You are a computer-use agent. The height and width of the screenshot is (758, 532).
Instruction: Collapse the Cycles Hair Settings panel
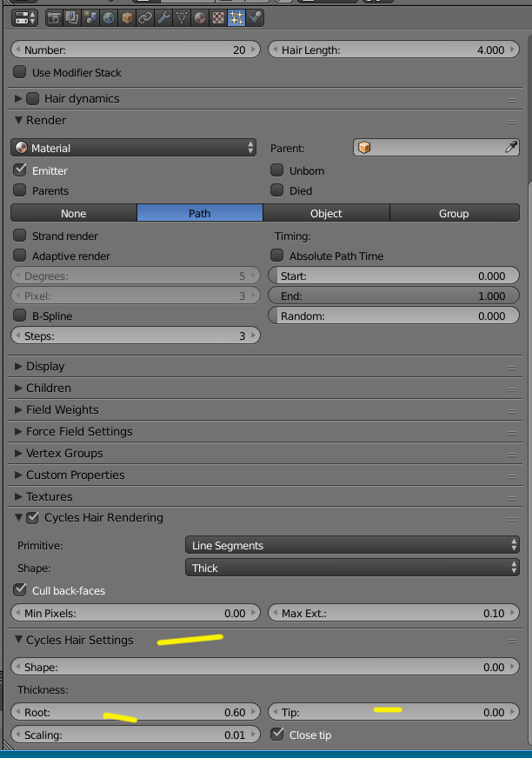tap(79, 640)
